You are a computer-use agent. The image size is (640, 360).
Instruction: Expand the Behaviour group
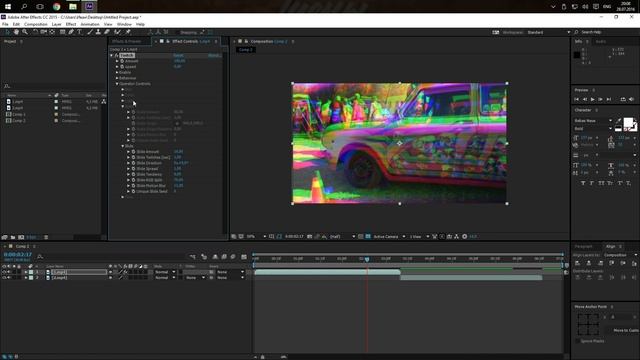pyautogui.click(x=117, y=78)
